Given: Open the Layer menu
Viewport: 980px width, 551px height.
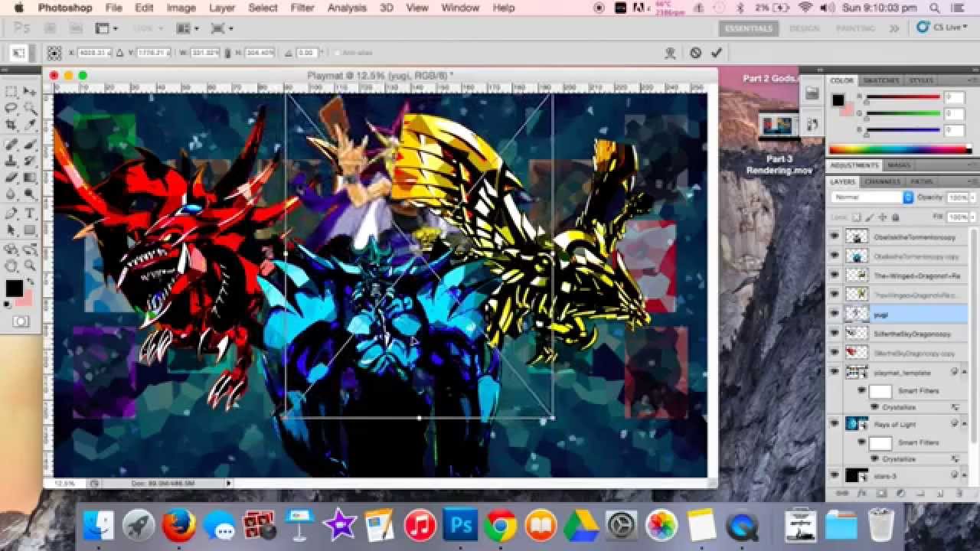Looking at the screenshot, I should pos(222,8).
